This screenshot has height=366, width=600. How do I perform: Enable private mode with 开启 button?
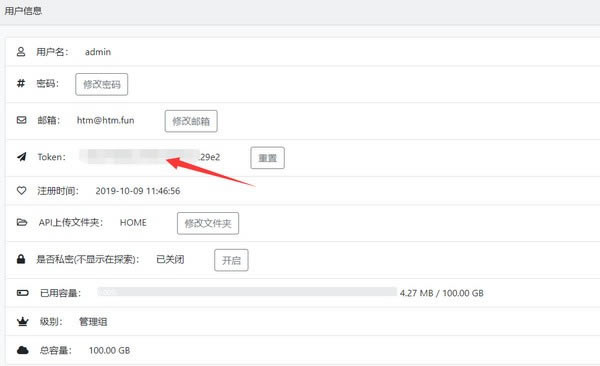point(231,260)
